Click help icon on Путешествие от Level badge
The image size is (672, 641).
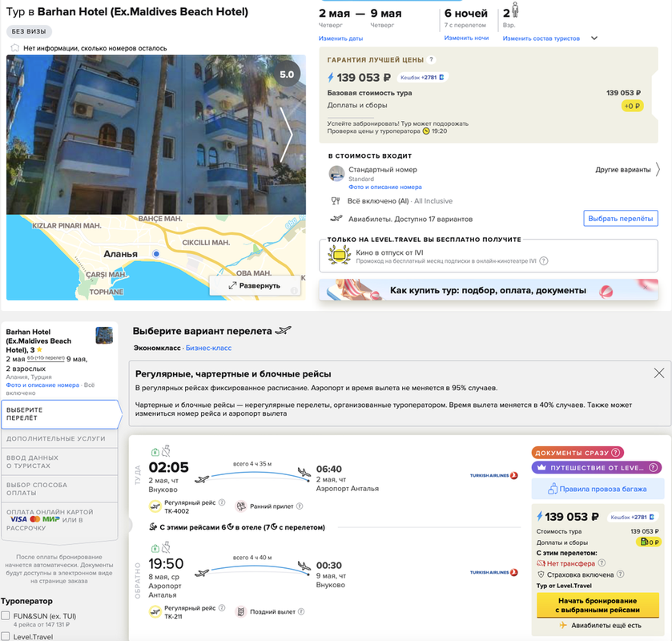tap(653, 467)
